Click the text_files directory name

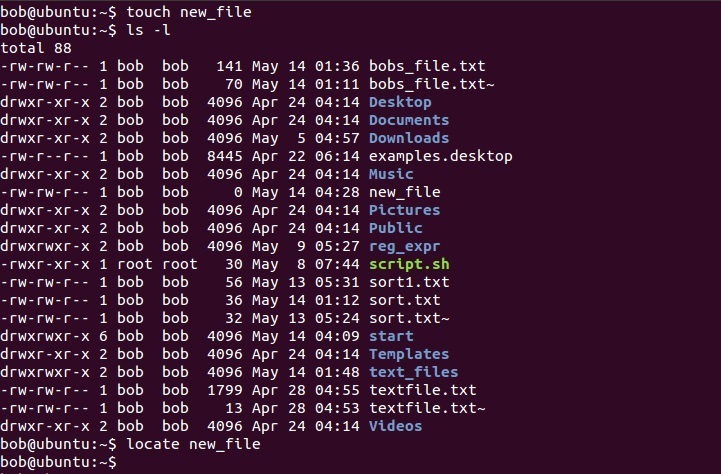click(x=413, y=372)
